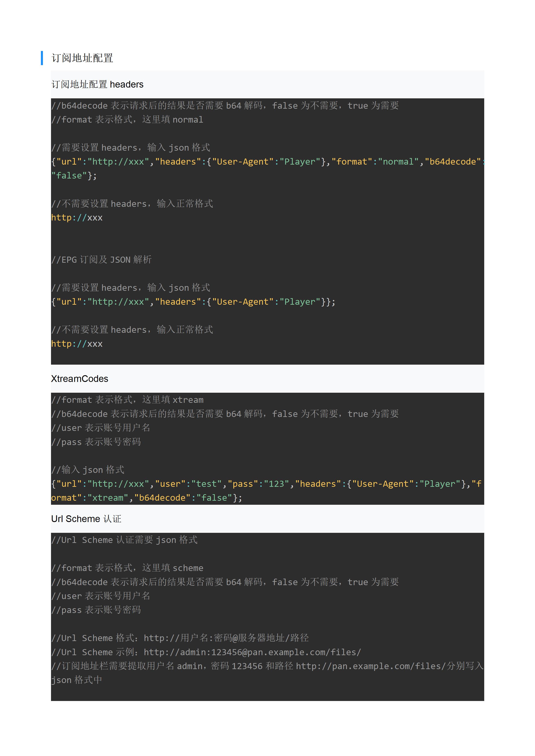The image size is (535, 756).
Task: Click http://pan.example.com/files/ path in last comment
Action: (371, 666)
